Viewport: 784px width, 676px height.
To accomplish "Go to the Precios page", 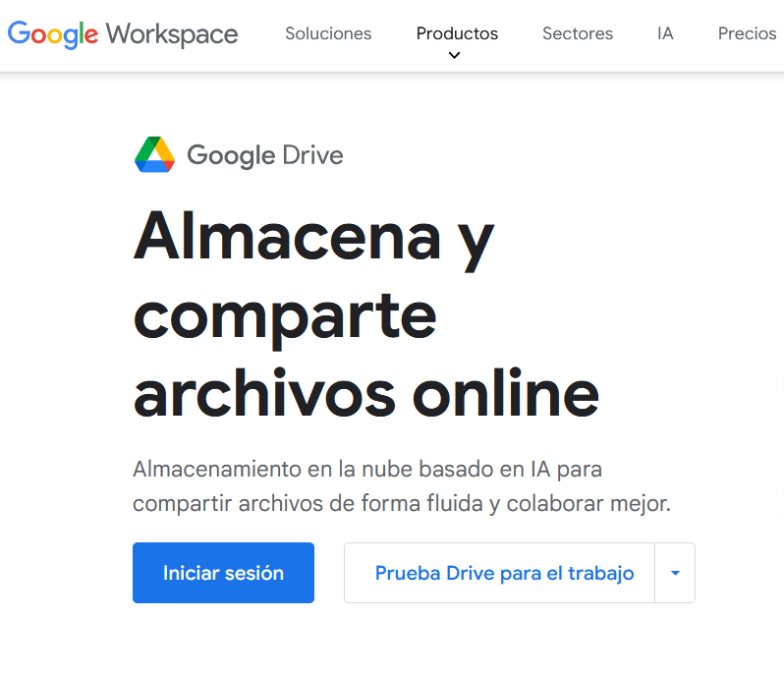I will pyautogui.click(x=747, y=33).
